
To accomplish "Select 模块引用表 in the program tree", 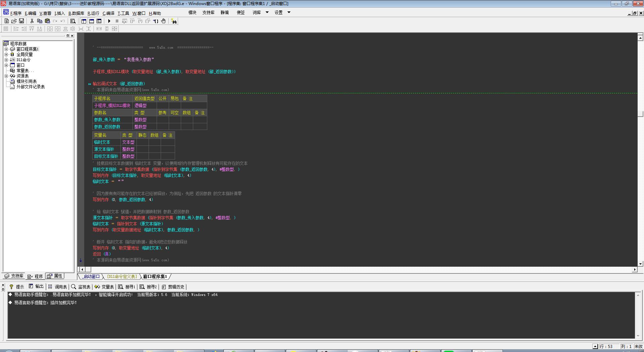I will [26, 81].
